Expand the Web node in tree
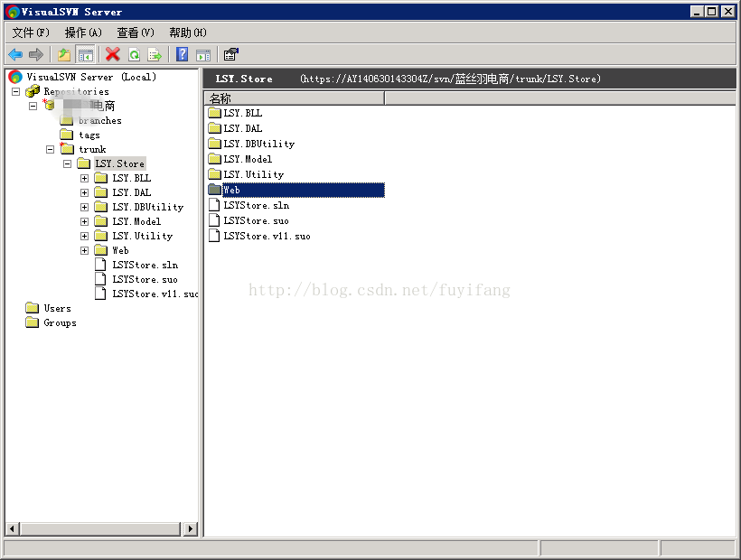 coord(84,251)
